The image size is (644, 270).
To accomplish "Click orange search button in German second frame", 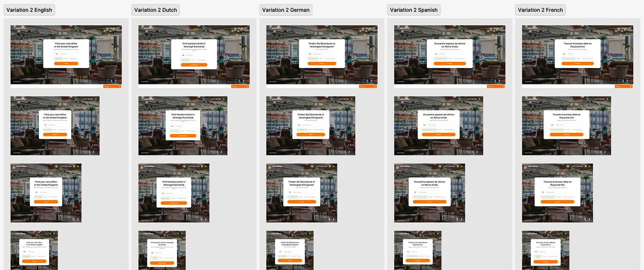I will [311, 135].
